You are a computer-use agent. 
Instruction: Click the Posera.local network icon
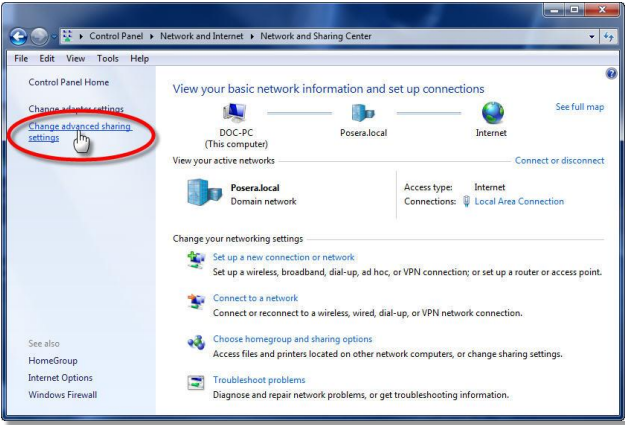tap(362, 113)
